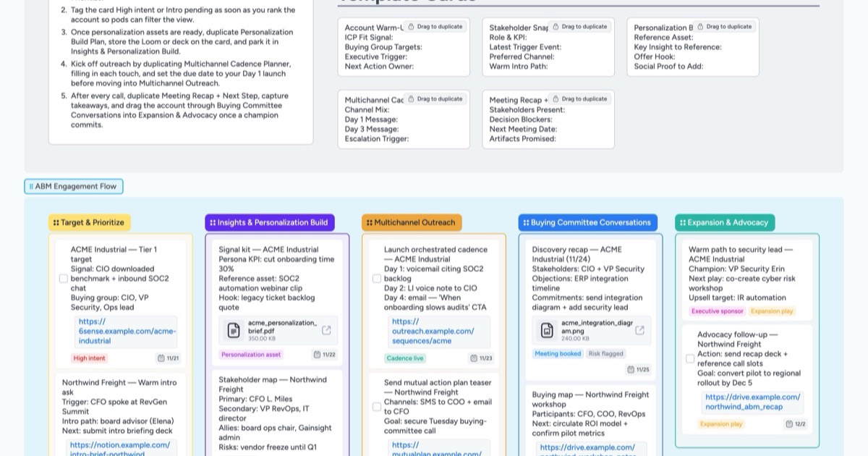Click the acme_personalization_brief.pdf file icon
The height and width of the screenshot is (456, 868).
pos(234,330)
